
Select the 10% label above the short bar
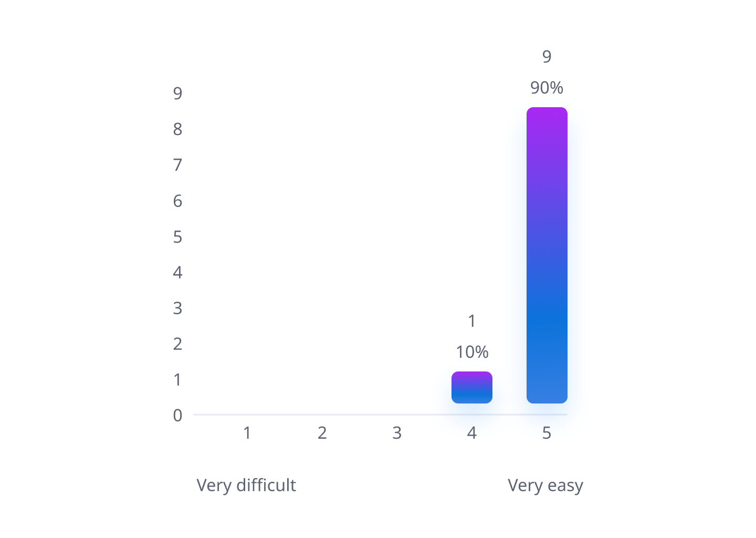pyautogui.click(x=472, y=352)
